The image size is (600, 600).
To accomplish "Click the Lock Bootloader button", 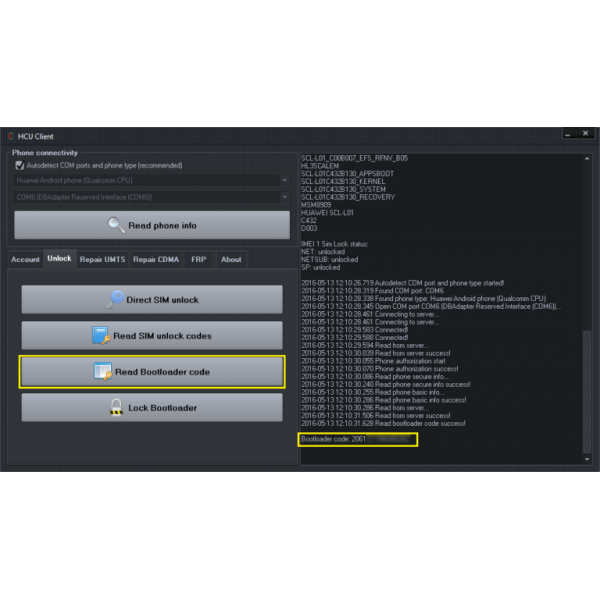I will (152, 408).
